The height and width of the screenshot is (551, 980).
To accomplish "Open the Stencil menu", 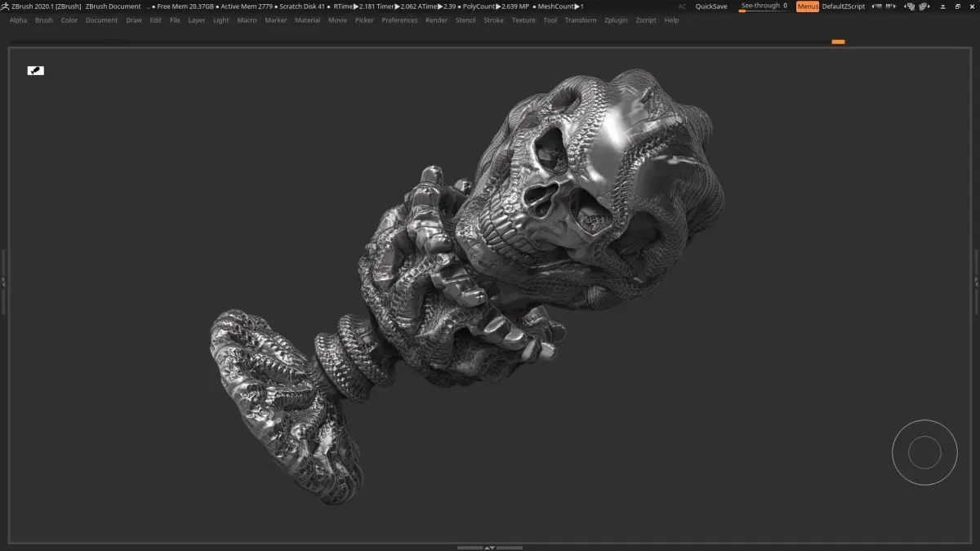I will pyautogui.click(x=465, y=20).
